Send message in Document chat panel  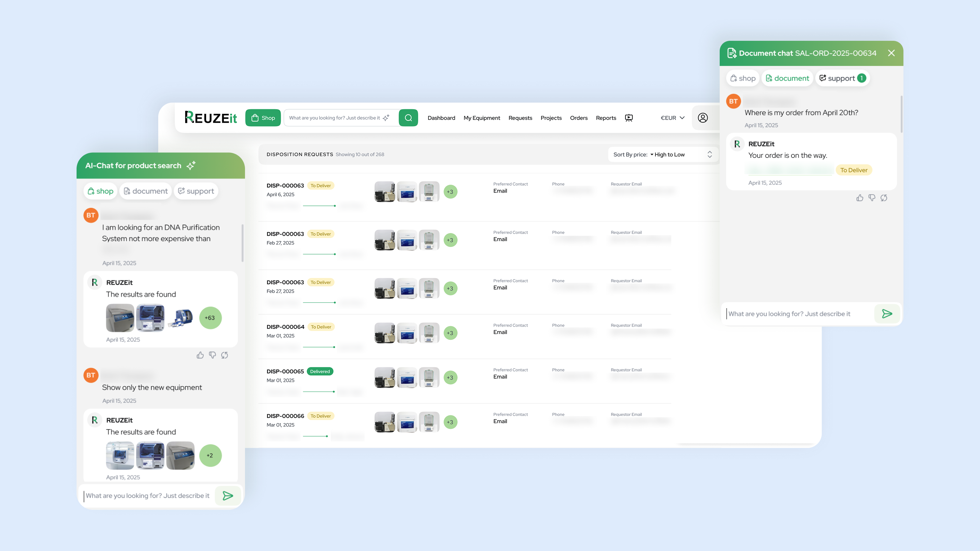click(887, 314)
